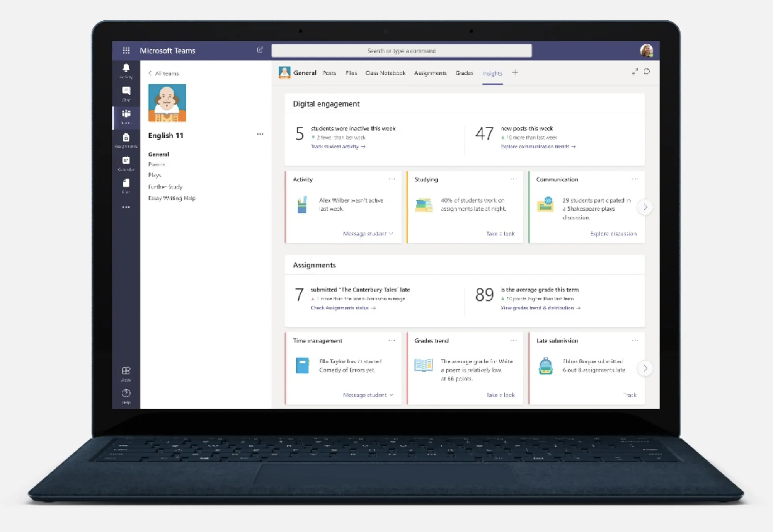
Task: Open Studying card more options
Action: click(513, 179)
